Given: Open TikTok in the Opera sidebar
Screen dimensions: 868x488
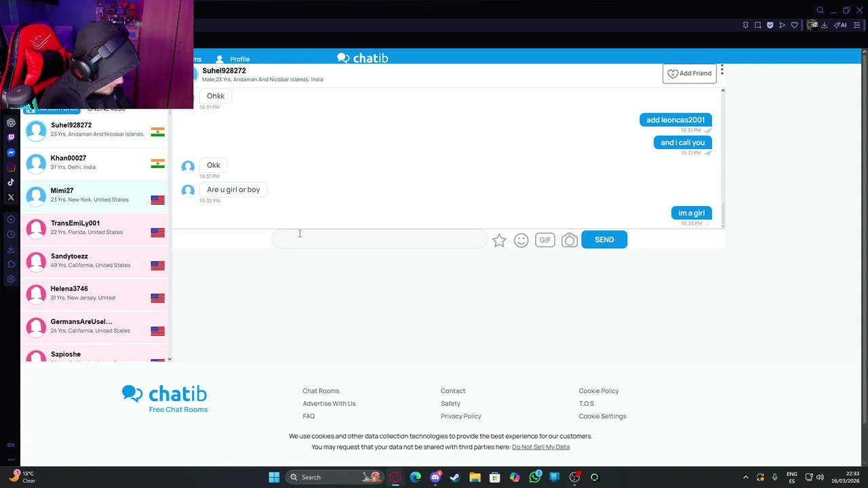Looking at the screenshot, I should 11,182.
